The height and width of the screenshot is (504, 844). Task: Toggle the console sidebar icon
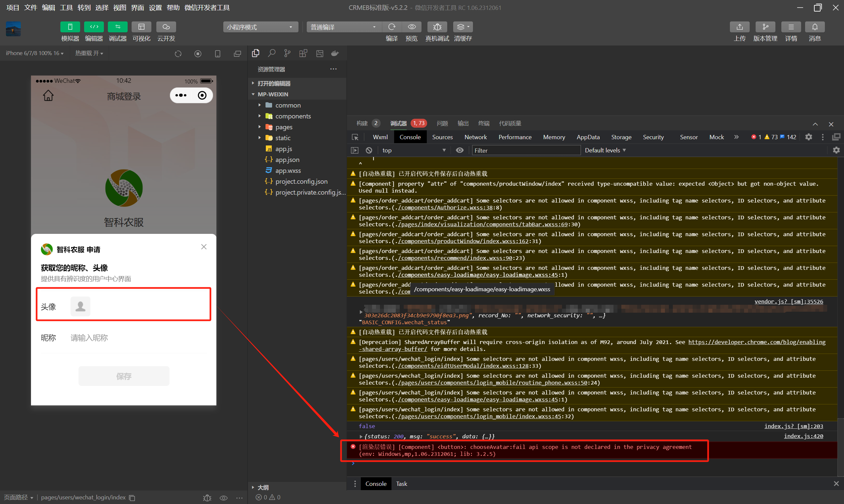[x=355, y=150]
